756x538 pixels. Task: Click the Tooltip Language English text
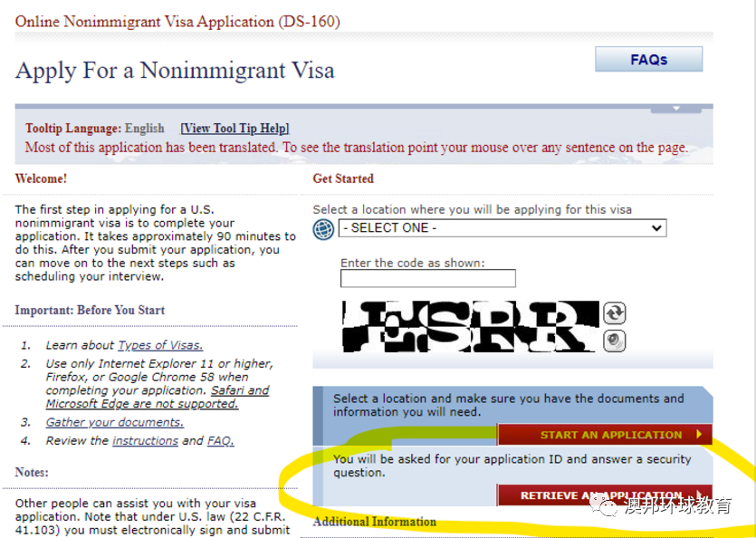point(95,129)
